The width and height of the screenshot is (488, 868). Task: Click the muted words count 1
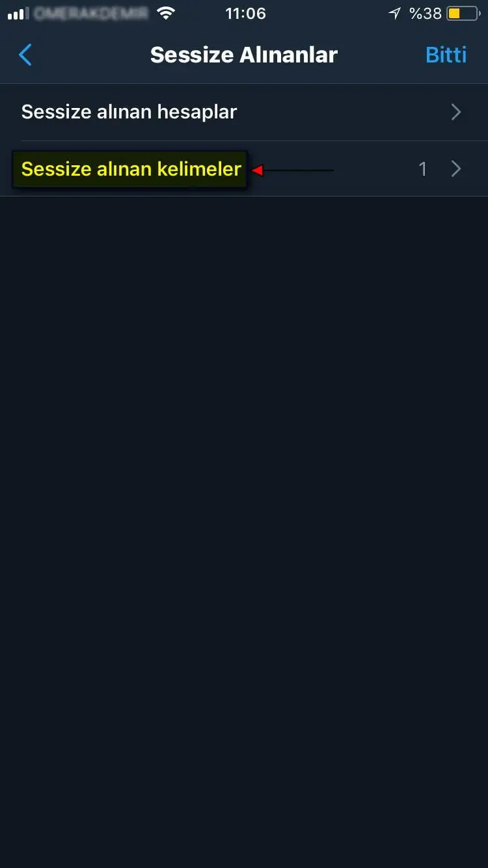click(423, 169)
